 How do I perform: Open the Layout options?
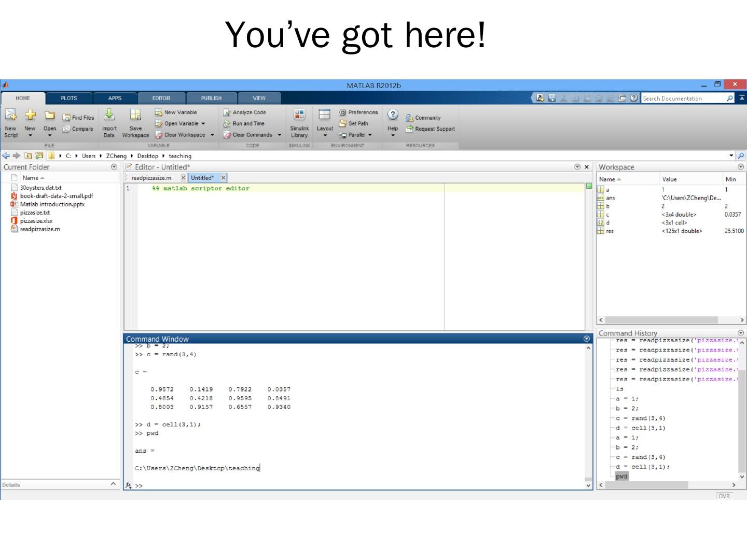click(325, 123)
